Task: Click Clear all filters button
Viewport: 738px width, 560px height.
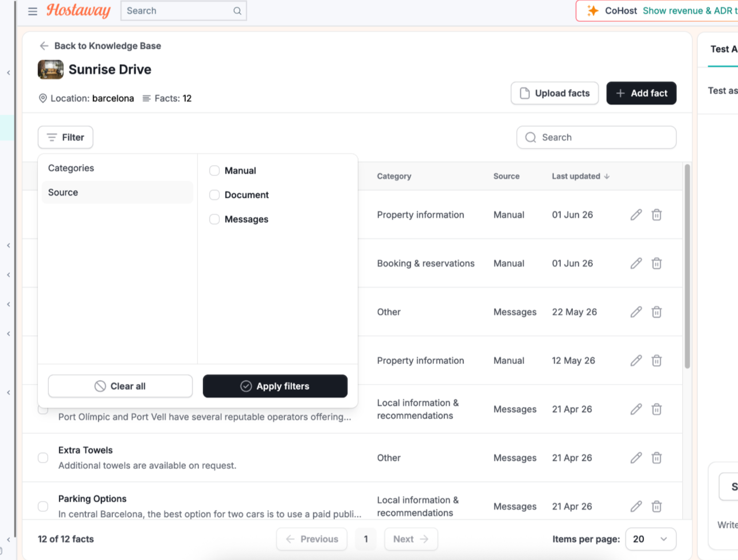Action: 120,386
